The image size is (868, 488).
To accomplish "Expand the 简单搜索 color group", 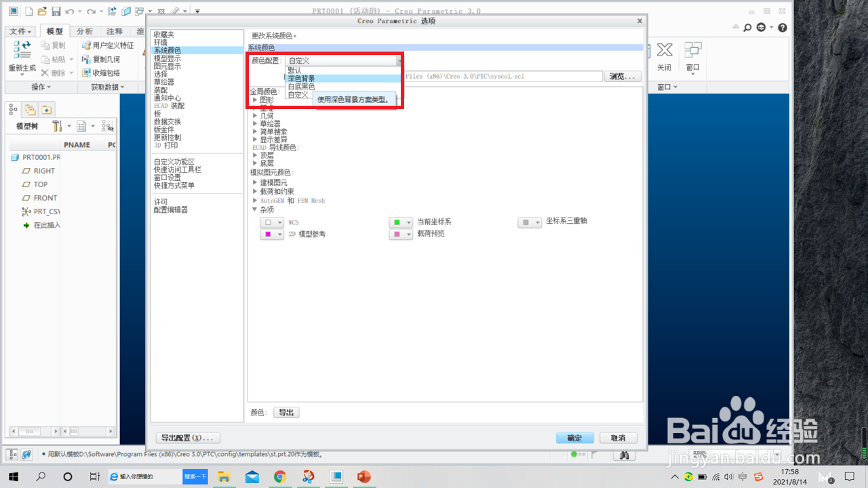I will 255,132.
